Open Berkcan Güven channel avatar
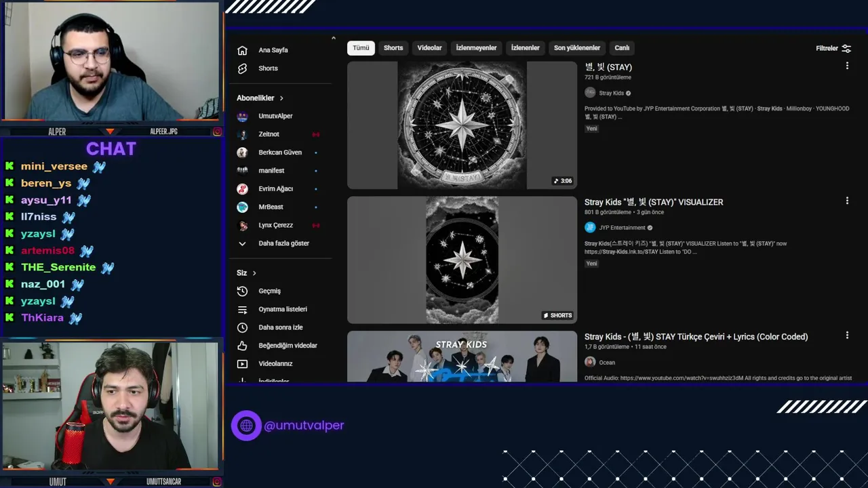Viewport: 868px width, 488px height. pyautogui.click(x=242, y=152)
